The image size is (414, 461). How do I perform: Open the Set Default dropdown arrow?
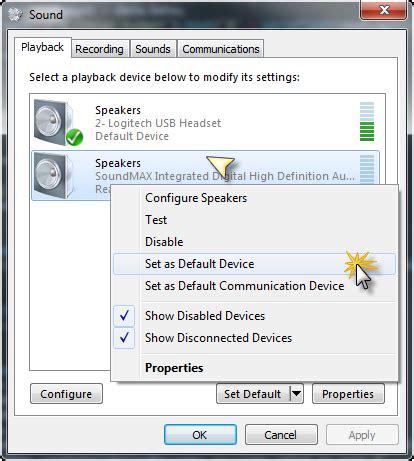click(296, 394)
